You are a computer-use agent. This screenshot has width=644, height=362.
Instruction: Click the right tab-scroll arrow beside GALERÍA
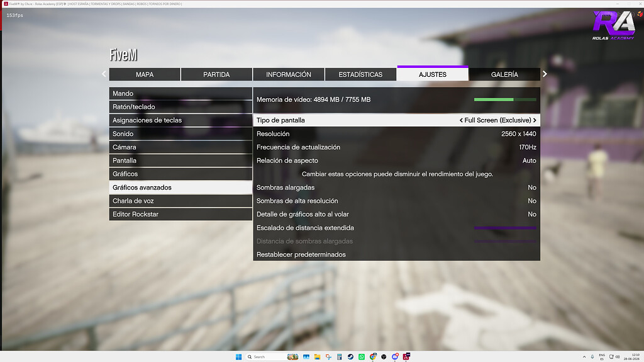tap(545, 74)
